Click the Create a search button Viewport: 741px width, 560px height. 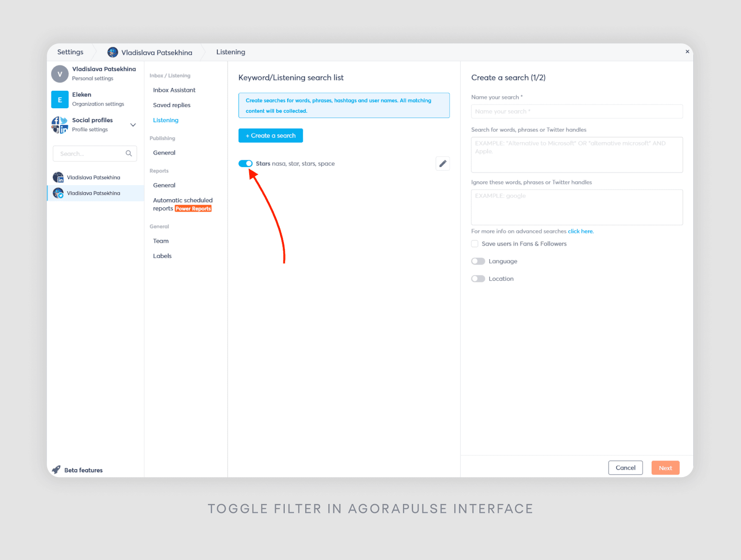(x=270, y=136)
